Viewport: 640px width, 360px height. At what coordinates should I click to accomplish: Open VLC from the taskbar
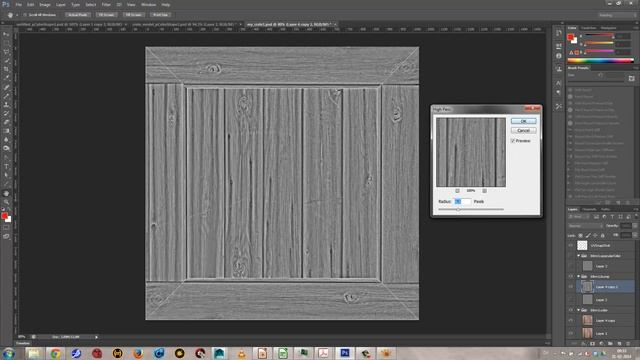pyautogui.click(x=242, y=353)
